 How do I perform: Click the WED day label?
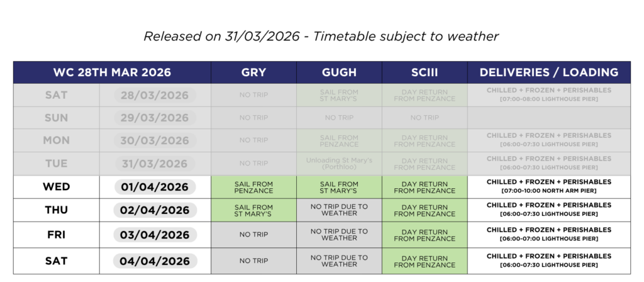click(57, 187)
